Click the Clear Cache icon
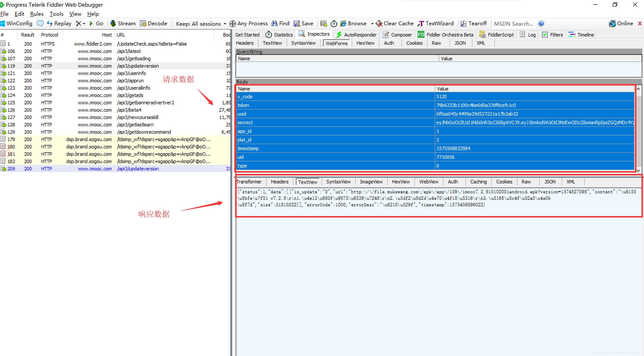This screenshot has width=644, height=356. (x=379, y=24)
